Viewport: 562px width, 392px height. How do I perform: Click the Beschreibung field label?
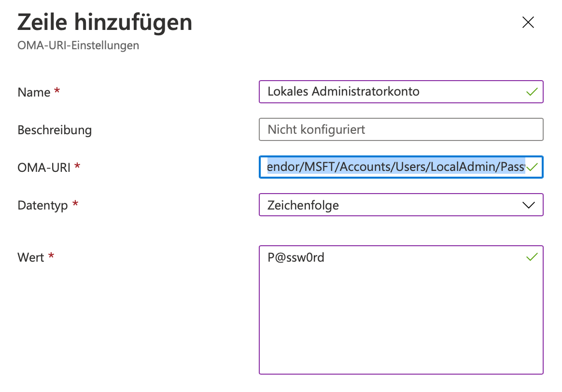pyautogui.click(x=55, y=129)
